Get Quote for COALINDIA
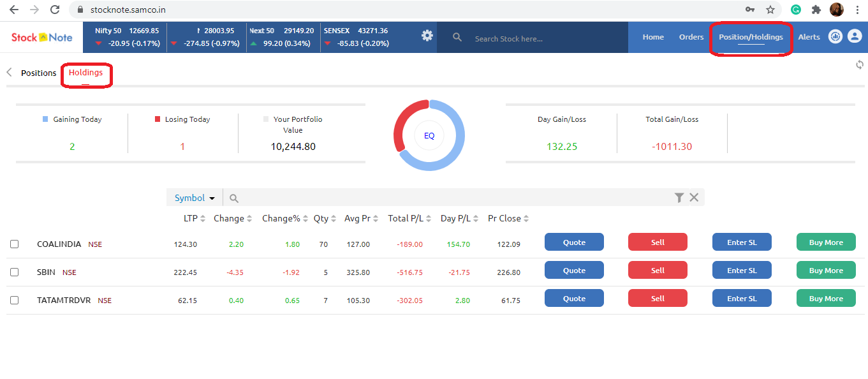This screenshot has width=868, height=379. (574, 242)
